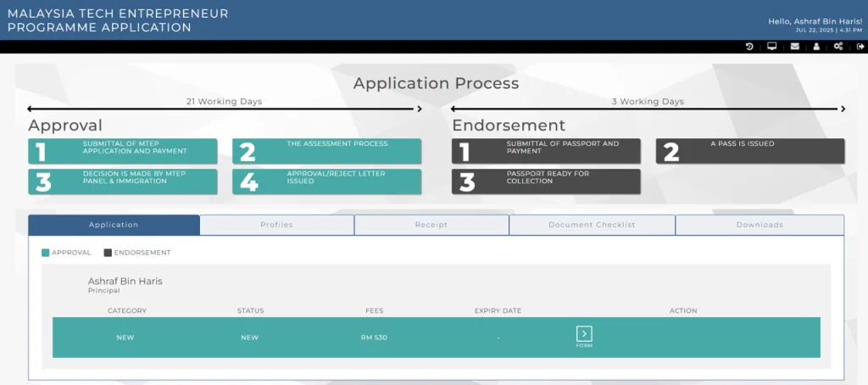
Task: Open the Receipt tab
Action: [431, 225]
